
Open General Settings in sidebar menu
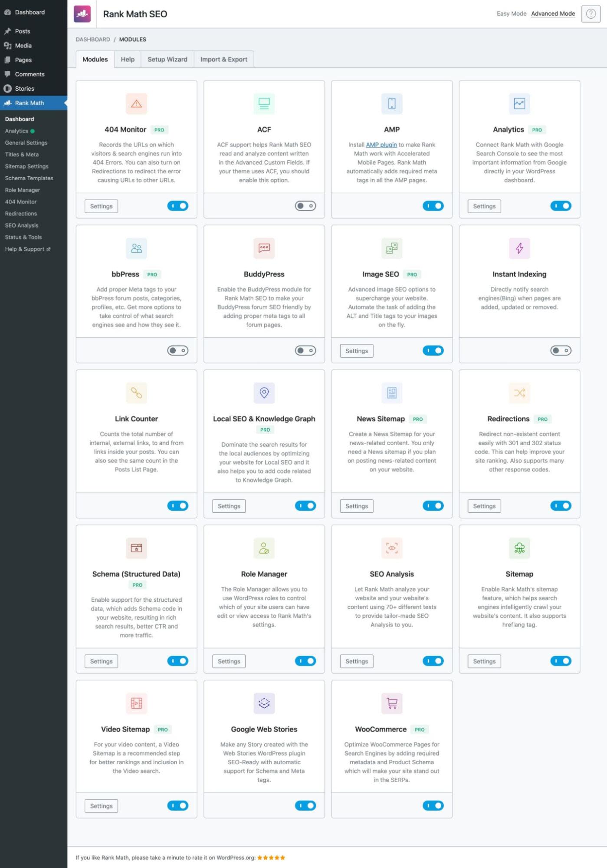click(x=26, y=143)
